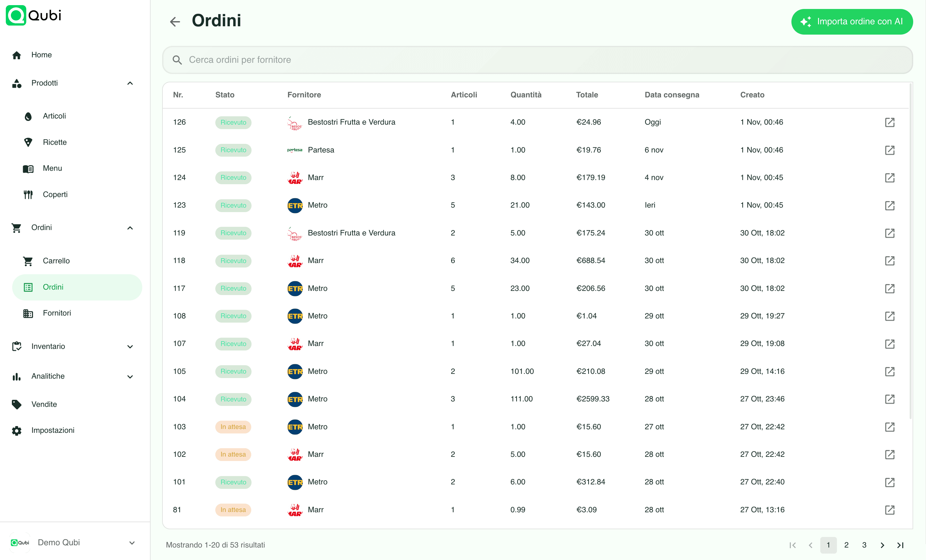Open the Coperti cutlery icon
Viewport: 926px width, 560px height.
pyautogui.click(x=28, y=194)
